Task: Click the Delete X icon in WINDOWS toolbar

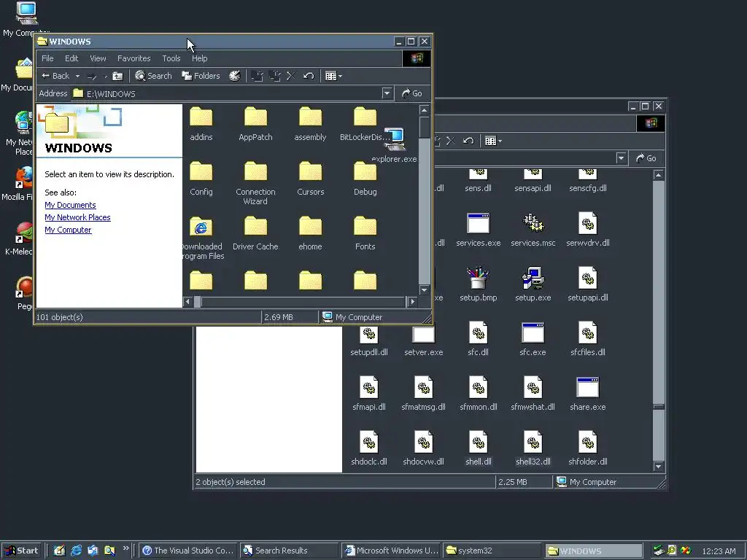Action: tap(291, 76)
